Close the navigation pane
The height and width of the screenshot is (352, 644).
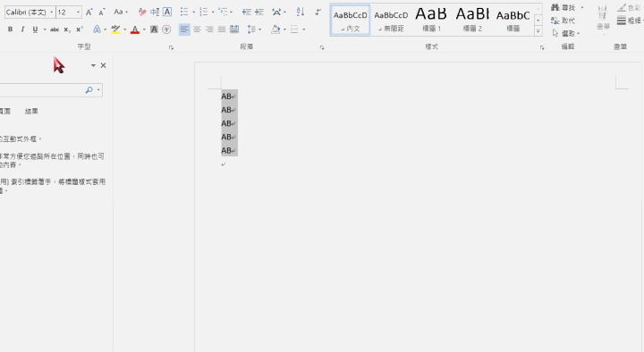(103, 65)
